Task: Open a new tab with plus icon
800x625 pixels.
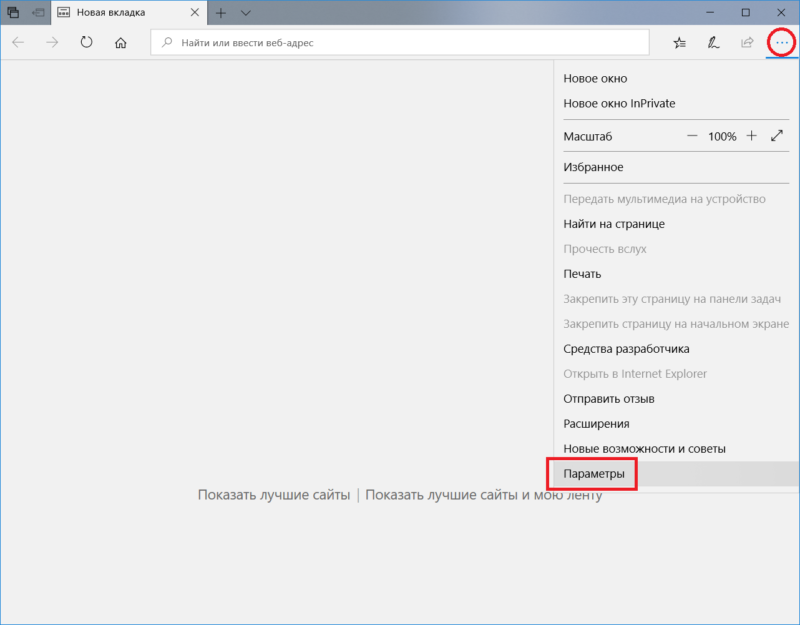Action: tap(220, 13)
